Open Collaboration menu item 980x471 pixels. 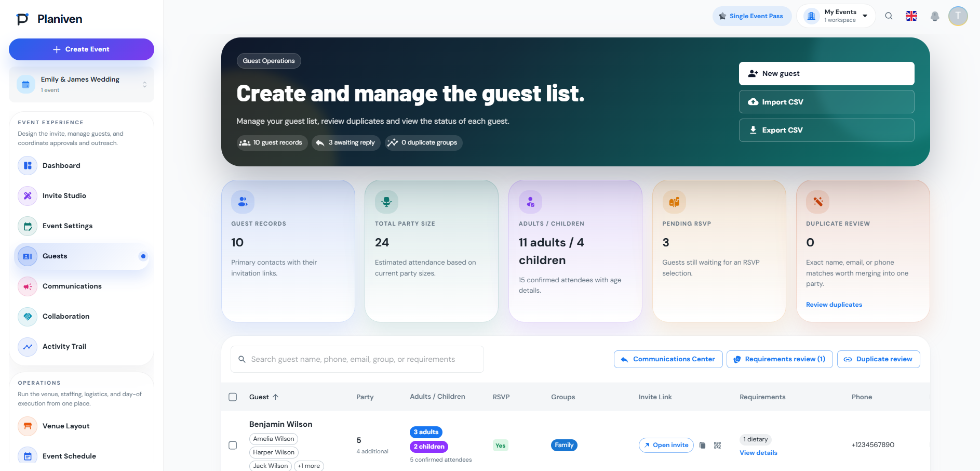(82, 316)
